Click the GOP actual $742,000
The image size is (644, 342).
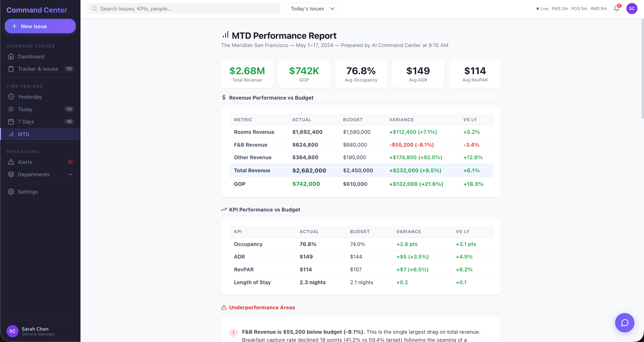[x=306, y=184]
